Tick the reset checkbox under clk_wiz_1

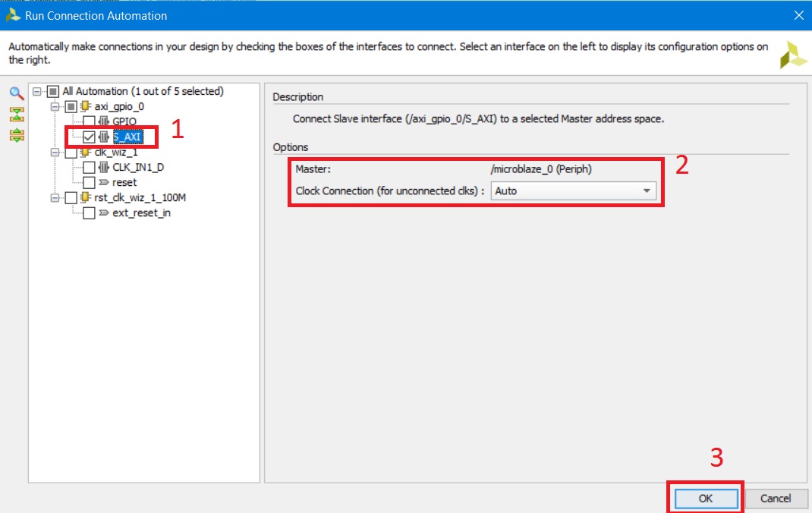tap(90, 183)
